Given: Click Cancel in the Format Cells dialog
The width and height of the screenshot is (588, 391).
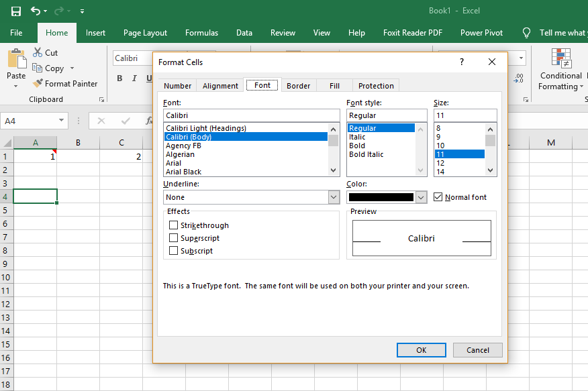Looking at the screenshot, I should coord(478,350).
